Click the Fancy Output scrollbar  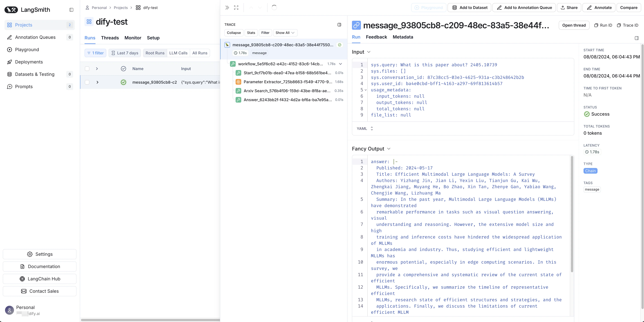pyautogui.click(x=572, y=214)
